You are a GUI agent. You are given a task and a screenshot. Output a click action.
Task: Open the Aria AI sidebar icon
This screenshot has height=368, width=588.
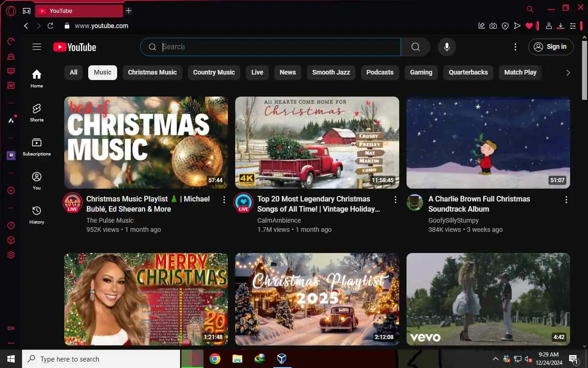coord(11,121)
